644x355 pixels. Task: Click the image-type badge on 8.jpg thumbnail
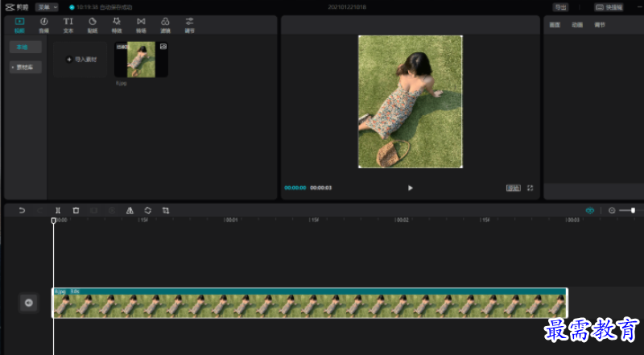pyautogui.click(x=163, y=47)
